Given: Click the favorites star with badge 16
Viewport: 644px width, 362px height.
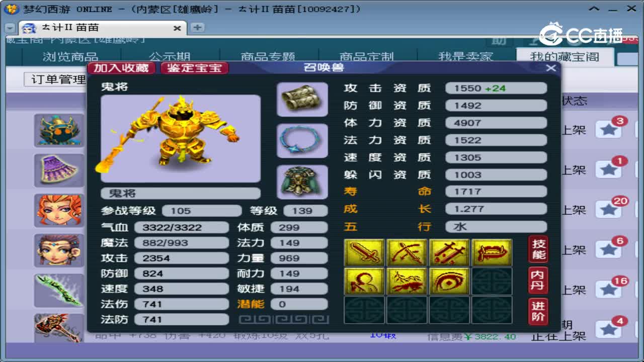Looking at the screenshot, I should [609, 290].
